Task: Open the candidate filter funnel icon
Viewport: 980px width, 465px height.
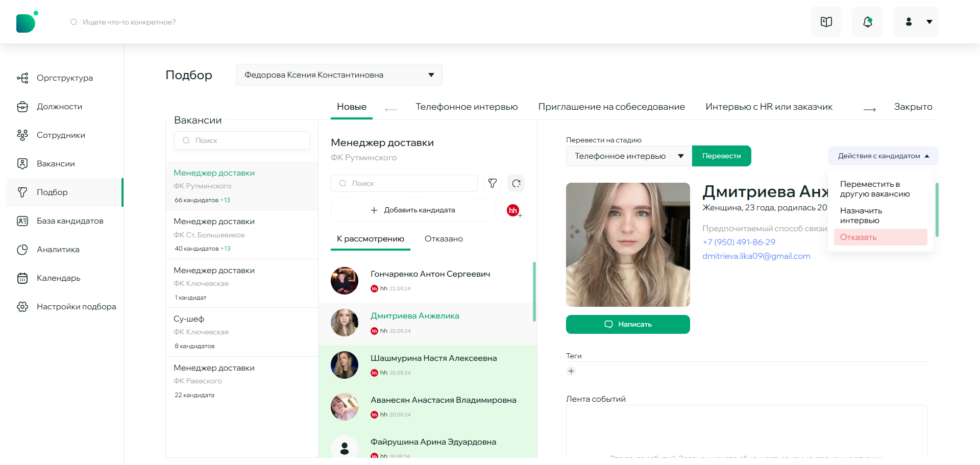Action: coord(493,183)
